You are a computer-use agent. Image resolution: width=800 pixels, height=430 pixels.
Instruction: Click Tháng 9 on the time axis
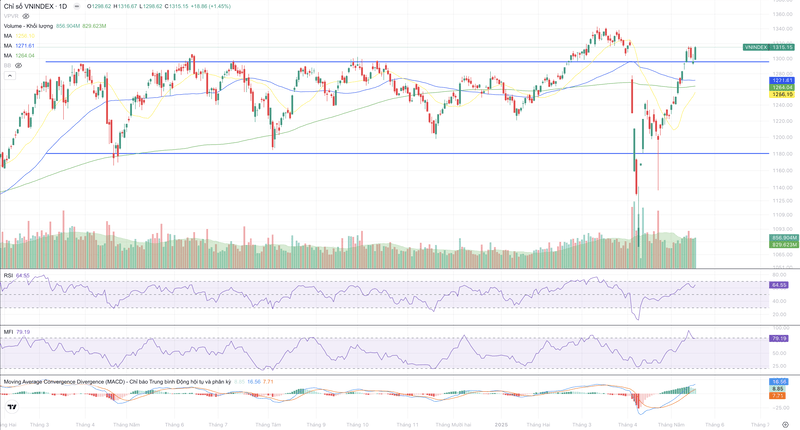tap(316, 424)
